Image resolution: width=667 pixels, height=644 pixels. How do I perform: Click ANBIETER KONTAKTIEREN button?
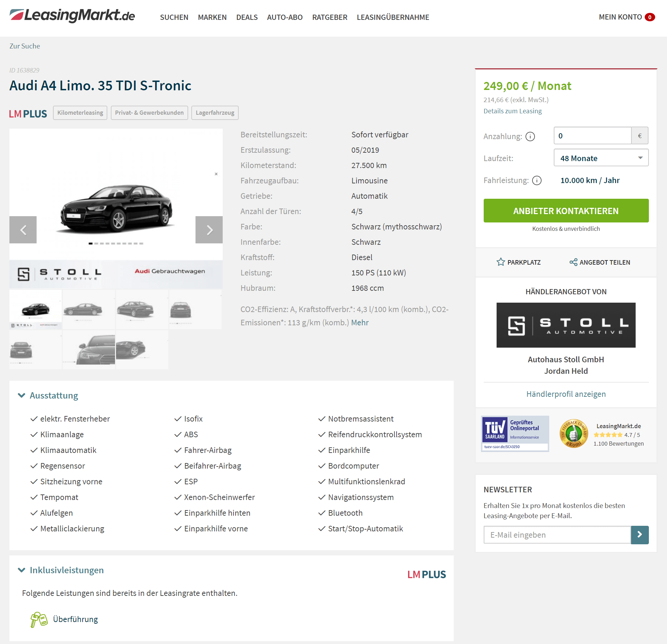coord(566,211)
